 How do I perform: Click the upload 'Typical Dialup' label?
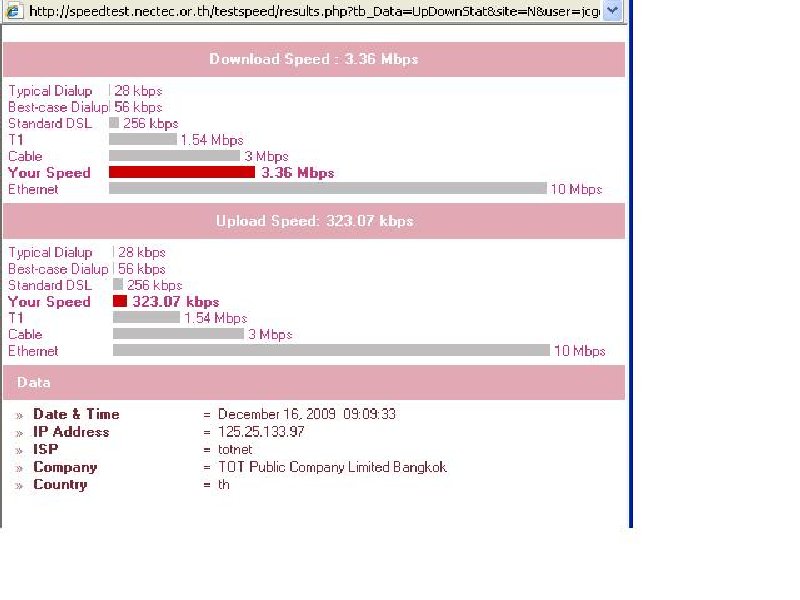coord(50,253)
